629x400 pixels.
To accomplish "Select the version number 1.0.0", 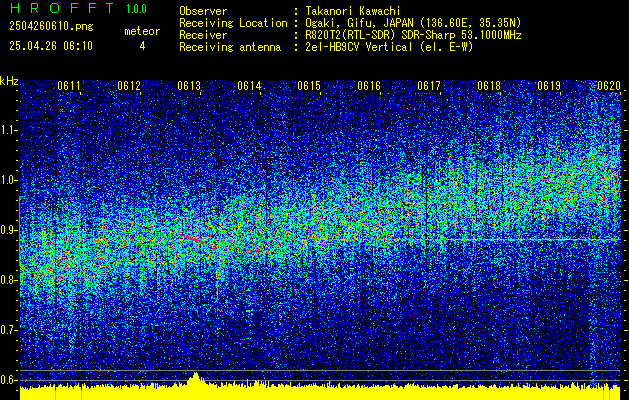I will 136,9.
